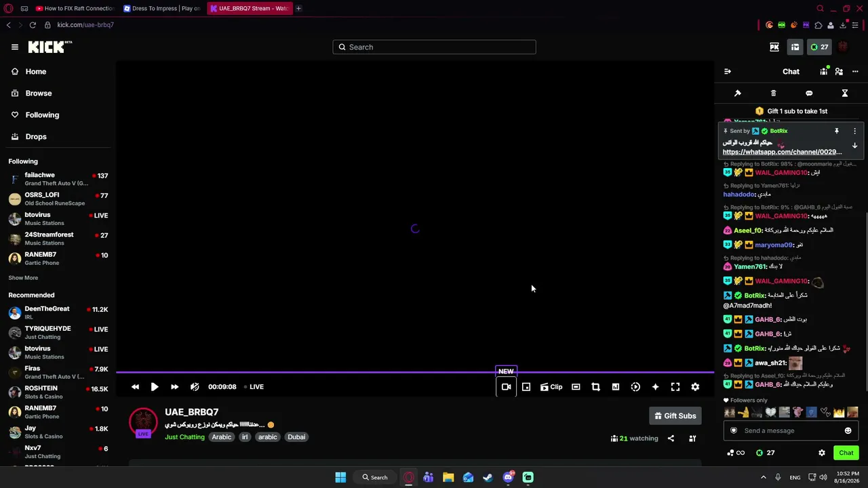Screen dimensions: 868x488
Task: Click the hourglass icon in chat toolbar
Action: click(845, 93)
